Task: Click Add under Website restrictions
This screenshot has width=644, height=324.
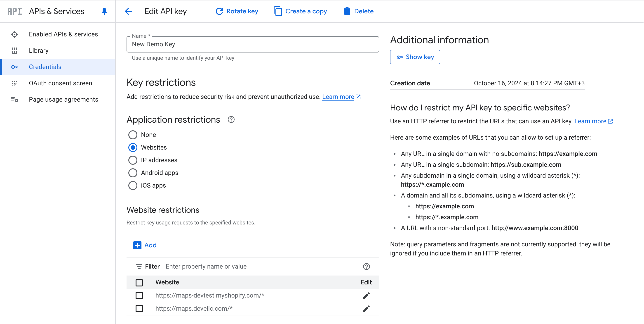Action: tap(145, 245)
